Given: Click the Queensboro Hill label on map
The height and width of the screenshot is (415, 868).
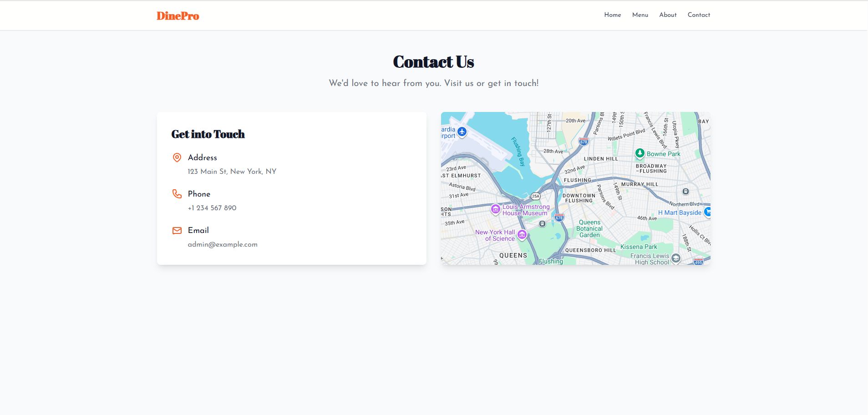Looking at the screenshot, I should 590,250.
